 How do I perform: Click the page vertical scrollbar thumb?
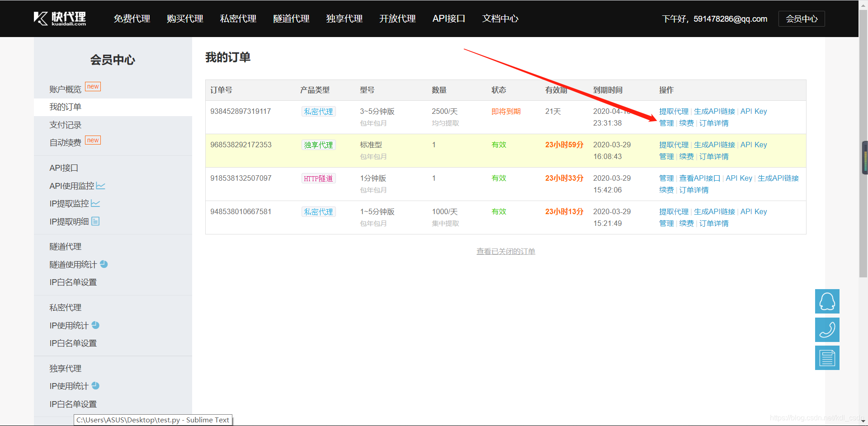point(863,145)
